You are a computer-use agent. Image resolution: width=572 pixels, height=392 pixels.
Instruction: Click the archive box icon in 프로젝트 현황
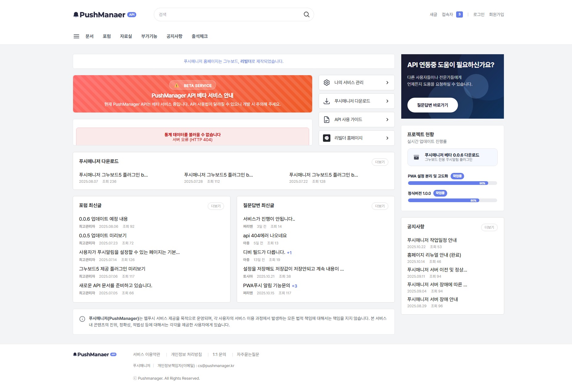tap(416, 157)
